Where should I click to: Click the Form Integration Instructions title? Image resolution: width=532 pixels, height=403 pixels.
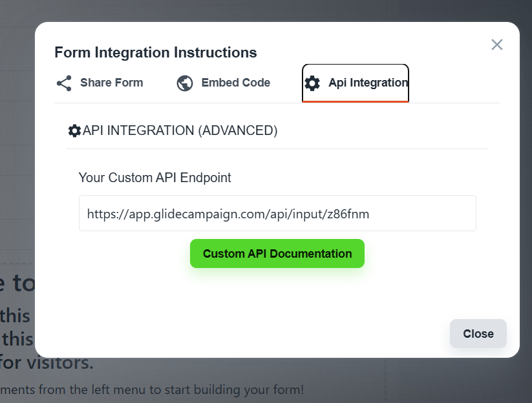(156, 52)
